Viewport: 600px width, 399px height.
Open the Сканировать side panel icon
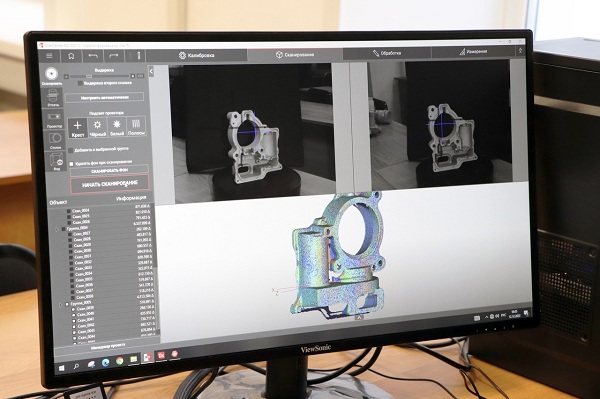51,75
